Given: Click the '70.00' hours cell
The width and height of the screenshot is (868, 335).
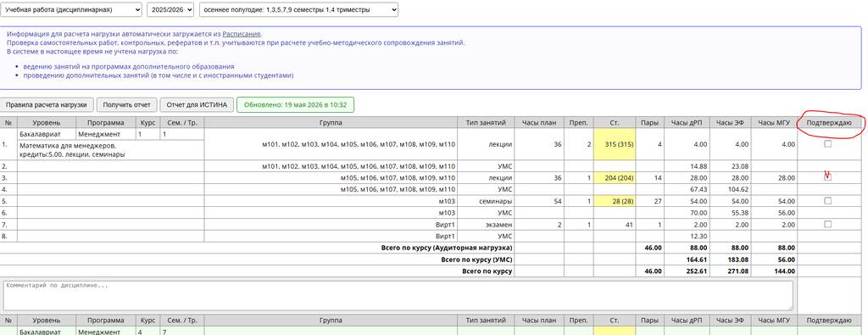Looking at the screenshot, I should (x=687, y=213).
